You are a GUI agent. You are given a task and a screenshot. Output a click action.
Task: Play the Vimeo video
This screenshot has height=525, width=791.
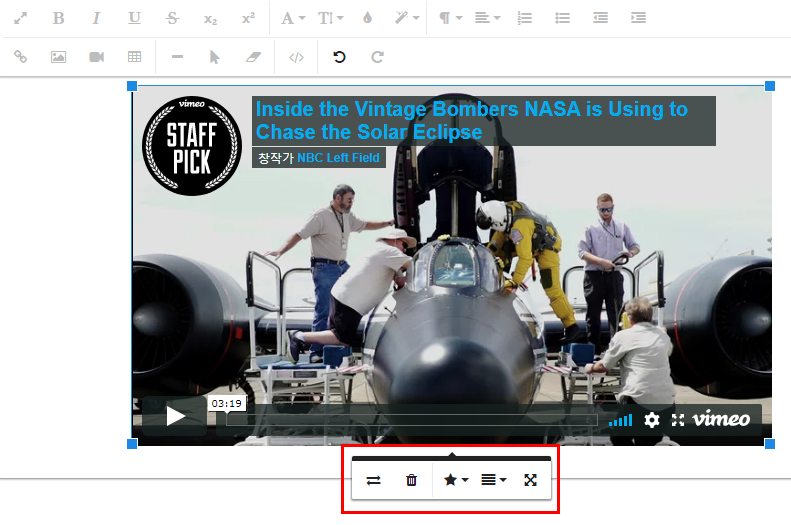click(176, 416)
